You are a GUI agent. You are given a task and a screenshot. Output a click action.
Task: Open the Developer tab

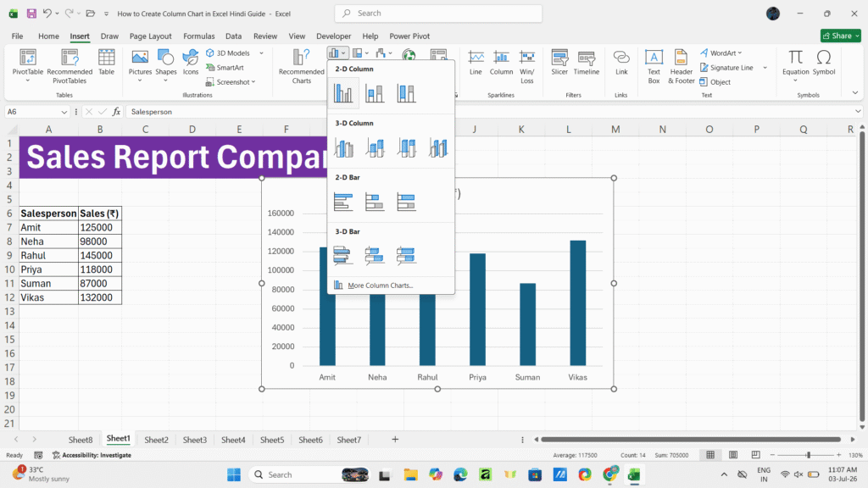pyautogui.click(x=334, y=36)
